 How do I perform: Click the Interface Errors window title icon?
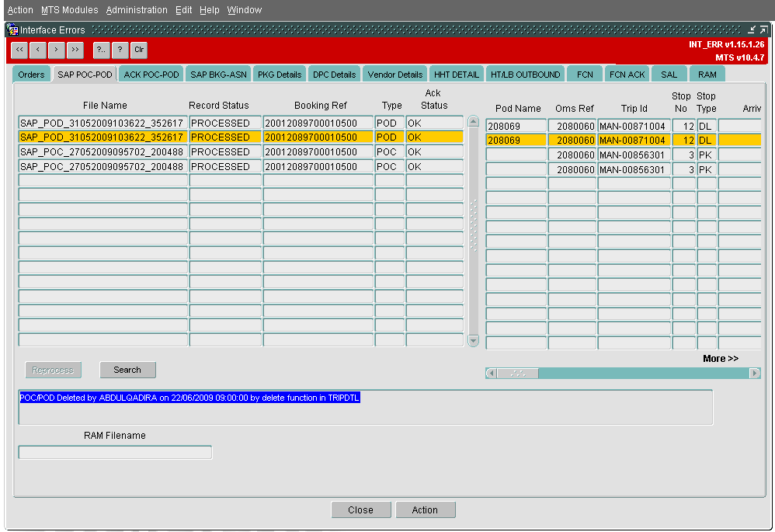point(13,30)
